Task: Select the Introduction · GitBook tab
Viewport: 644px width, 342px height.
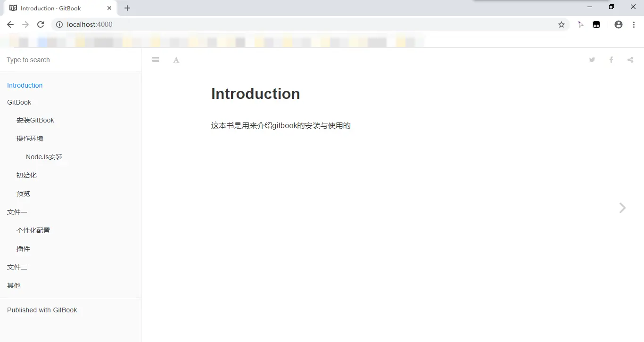Action: tap(60, 8)
